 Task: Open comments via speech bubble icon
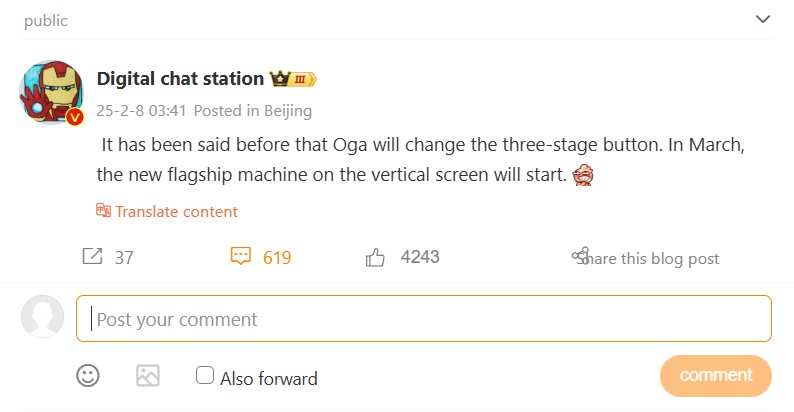pyautogui.click(x=240, y=257)
